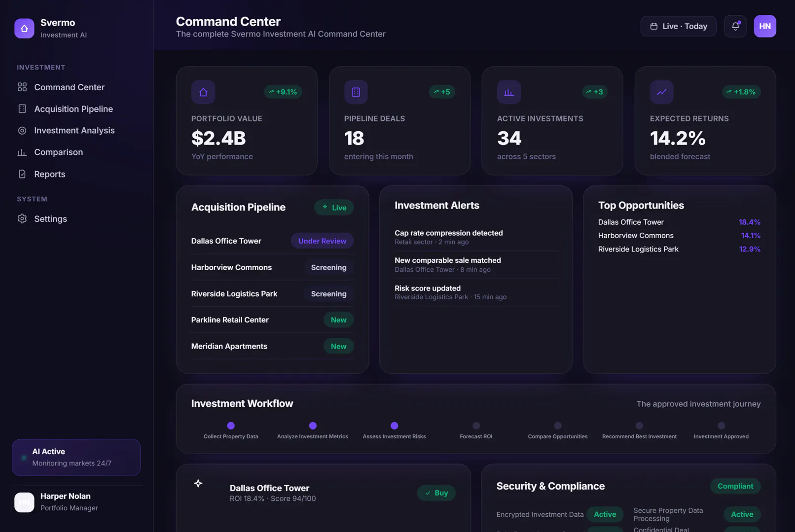This screenshot has width=795, height=532.
Task: Click the Acquisition Pipeline sidebar icon
Action: (22, 109)
